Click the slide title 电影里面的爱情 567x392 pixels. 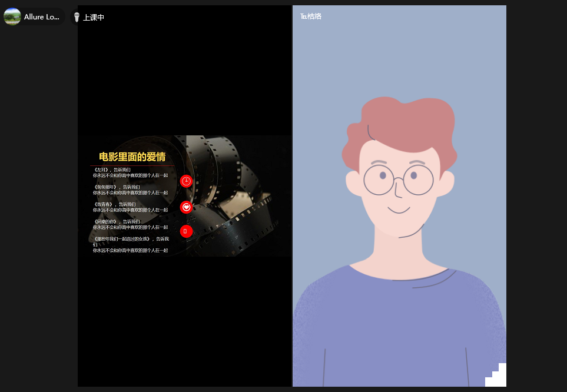click(x=132, y=157)
